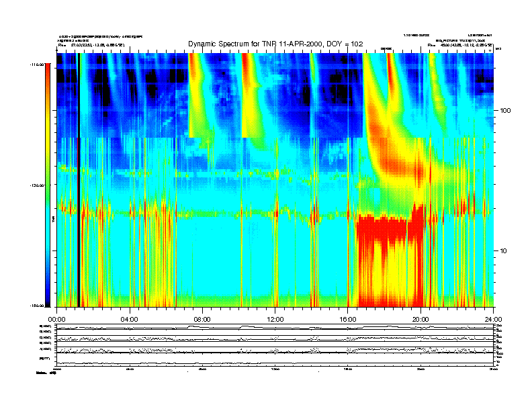Click the large 04:00 label on the spectrum time axis

tap(130, 320)
